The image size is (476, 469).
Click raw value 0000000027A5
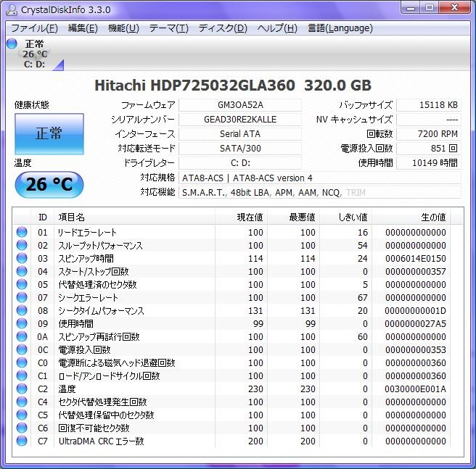pyautogui.click(x=416, y=324)
